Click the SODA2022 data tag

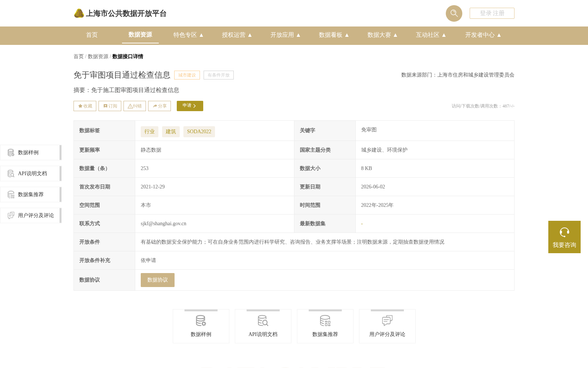[x=199, y=132]
